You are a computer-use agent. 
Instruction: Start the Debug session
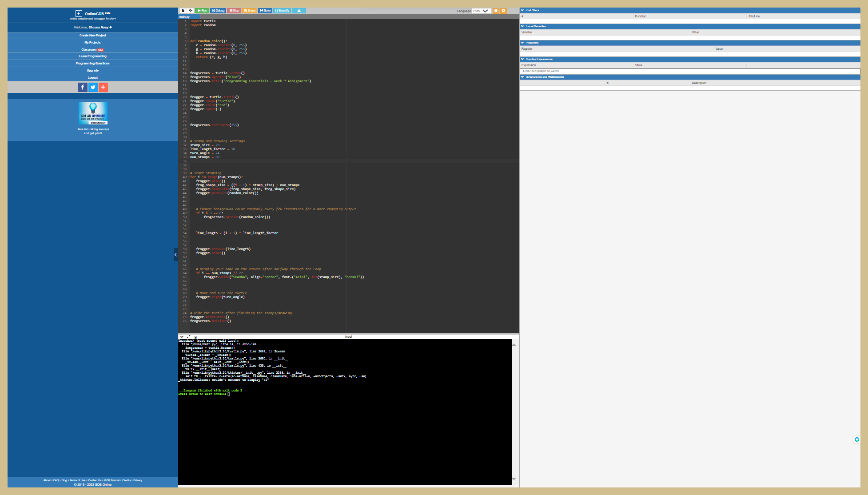(218, 11)
